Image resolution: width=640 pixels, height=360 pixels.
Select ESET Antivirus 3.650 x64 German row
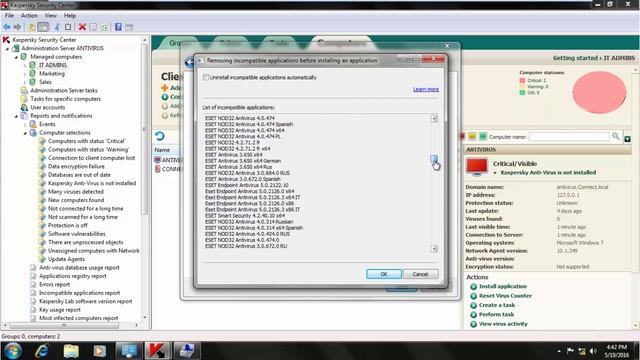[x=242, y=161]
